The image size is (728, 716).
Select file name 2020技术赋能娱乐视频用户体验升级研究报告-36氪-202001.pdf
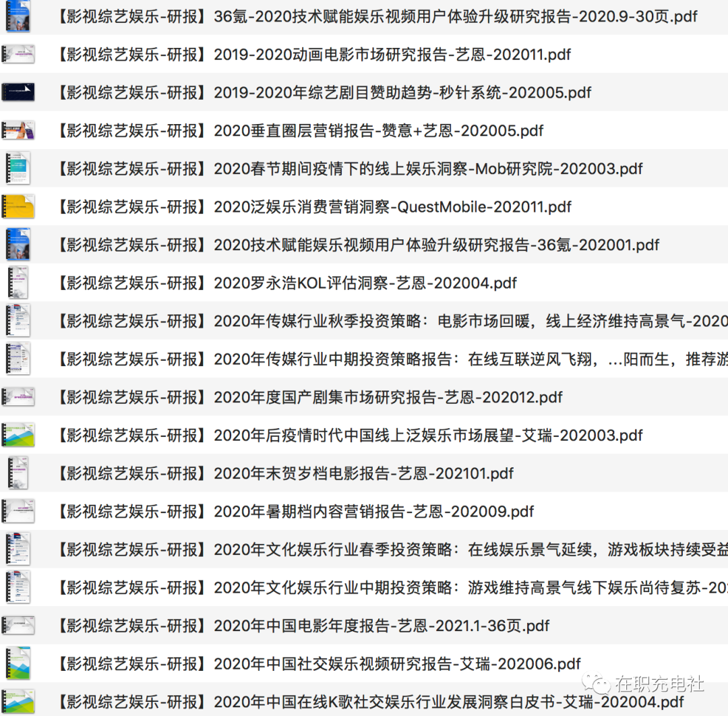(357, 245)
